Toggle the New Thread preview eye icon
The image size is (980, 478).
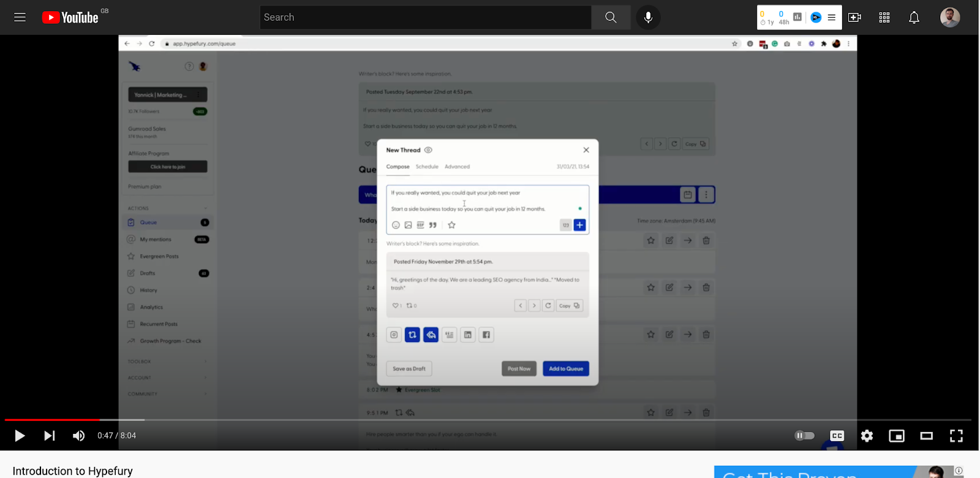(428, 150)
